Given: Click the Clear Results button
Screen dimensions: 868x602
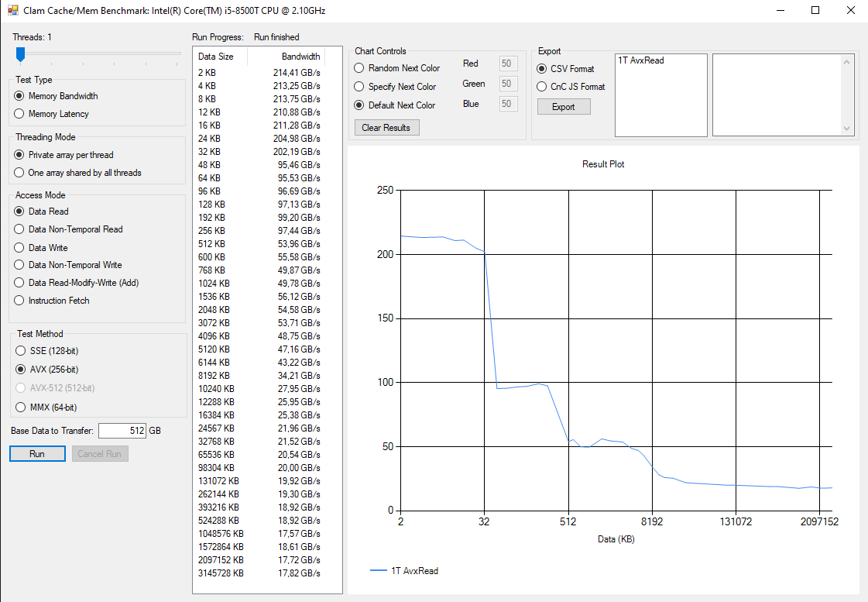Looking at the screenshot, I should 386,127.
